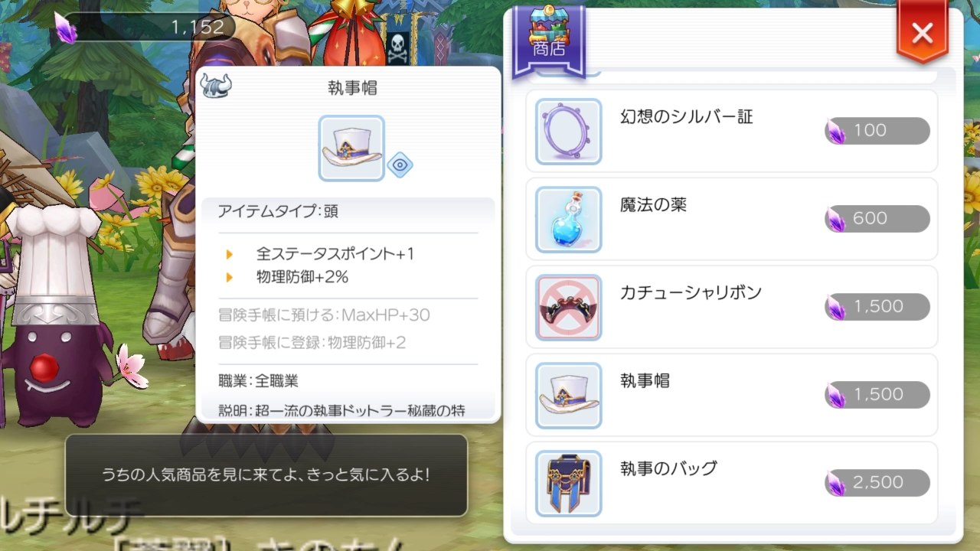Click the カチューシャリボン item icon

pos(568,307)
